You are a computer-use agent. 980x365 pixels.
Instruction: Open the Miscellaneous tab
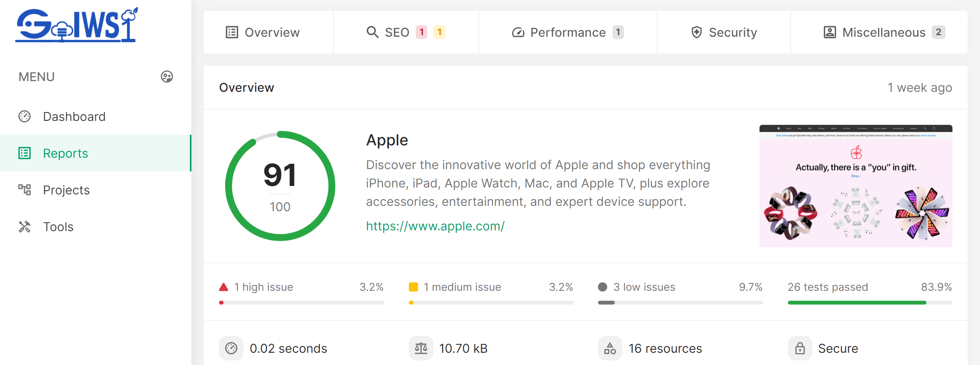(884, 33)
